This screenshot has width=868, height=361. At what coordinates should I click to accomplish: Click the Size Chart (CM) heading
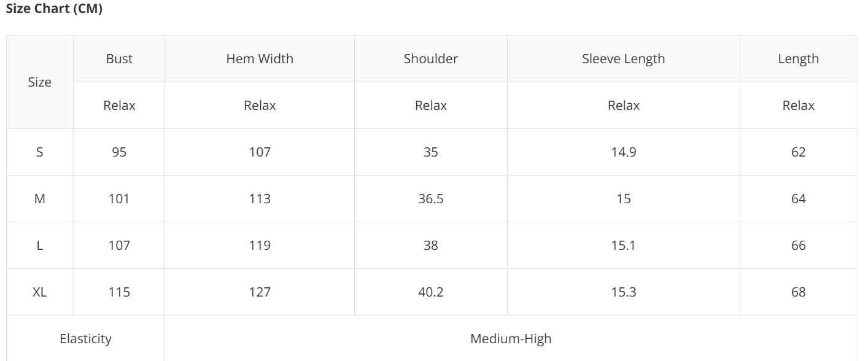click(x=54, y=10)
